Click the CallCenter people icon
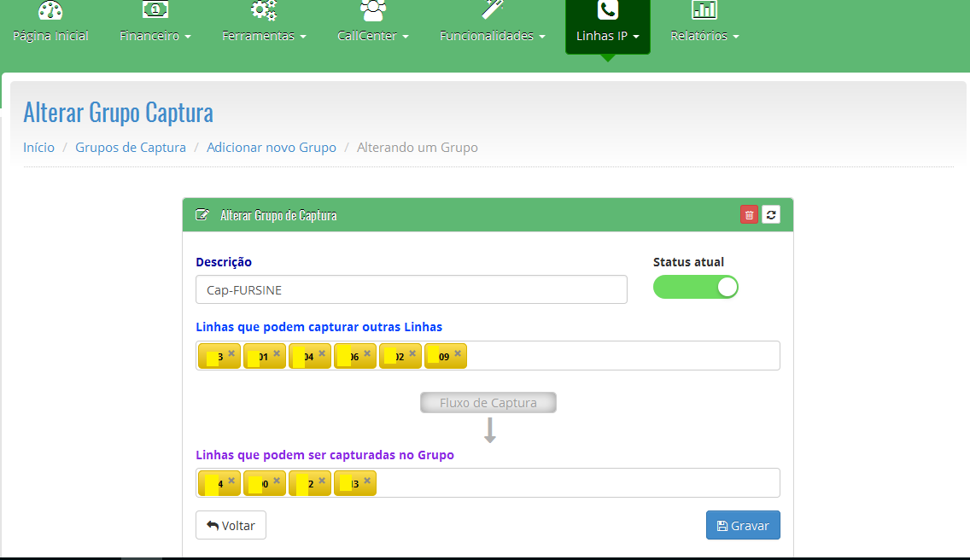This screenshot has width=970, height=560. pos(372,10)
